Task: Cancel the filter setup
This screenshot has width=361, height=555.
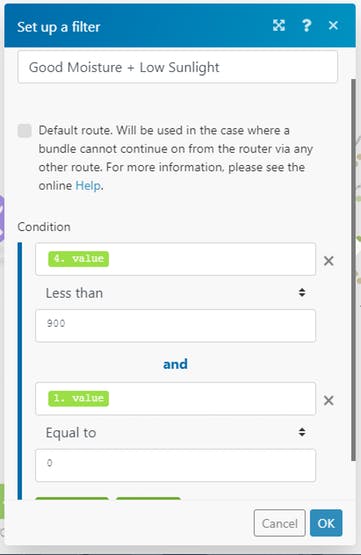Action: 280,523
